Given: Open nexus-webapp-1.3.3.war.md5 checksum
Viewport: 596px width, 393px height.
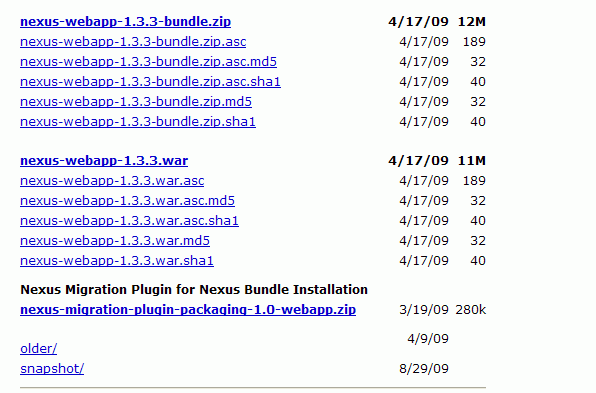Looking at the screenshot, I should [115, 241].
